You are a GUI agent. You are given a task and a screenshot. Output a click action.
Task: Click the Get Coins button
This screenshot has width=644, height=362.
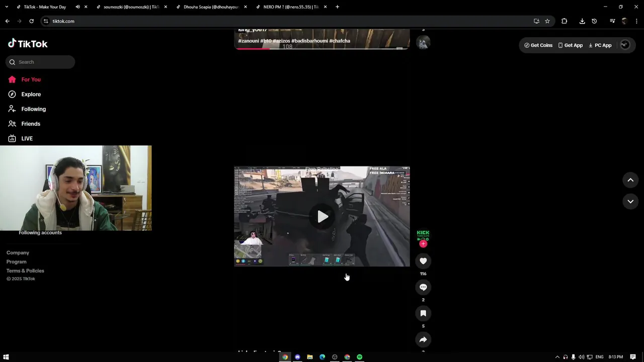coord(538,45)
